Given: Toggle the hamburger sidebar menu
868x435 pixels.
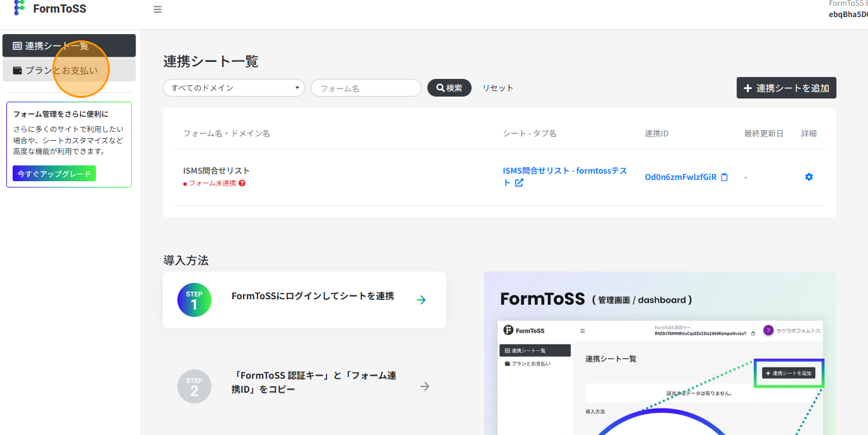Looking at the screenshot, I should point(158,9).
